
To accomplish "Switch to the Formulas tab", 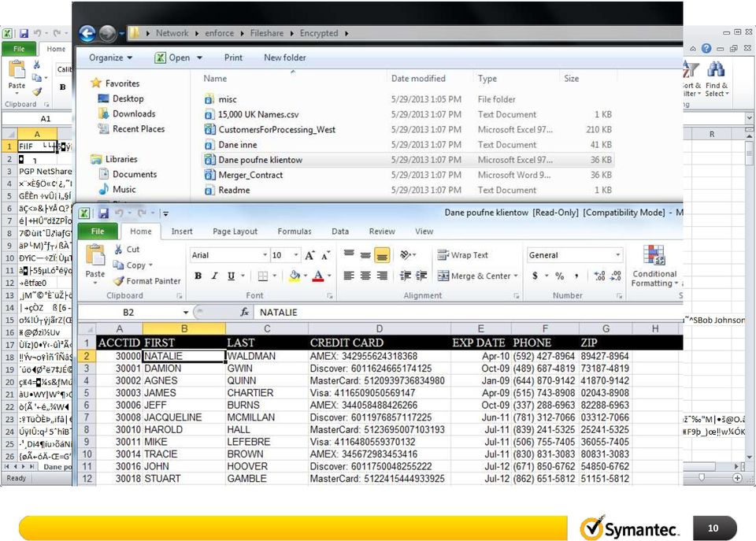I will pyautogui.click(x=295, y=232).
